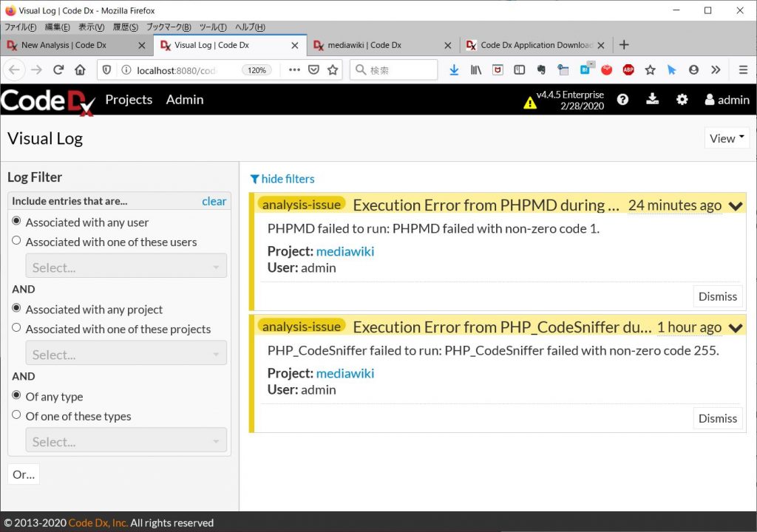Dismiss the PHPMD error entry
The height and width of the screenshot is (532, 757).
(717, 296)
